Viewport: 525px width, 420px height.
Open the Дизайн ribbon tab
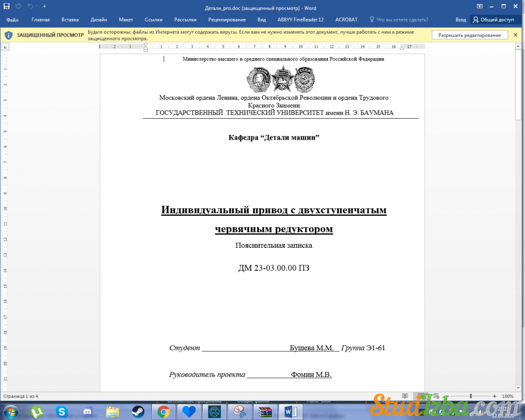click(99, 20)
